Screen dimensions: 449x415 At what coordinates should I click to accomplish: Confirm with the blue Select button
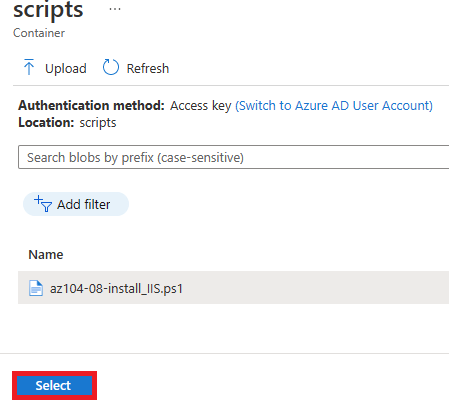point(54,385)
